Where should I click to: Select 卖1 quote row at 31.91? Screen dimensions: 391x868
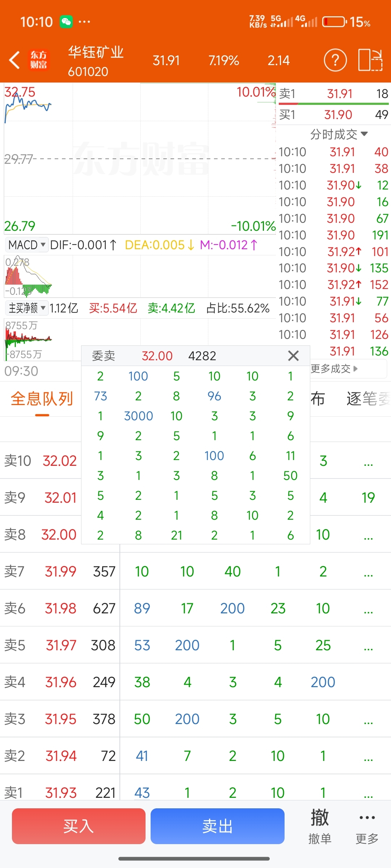point(334,94)
